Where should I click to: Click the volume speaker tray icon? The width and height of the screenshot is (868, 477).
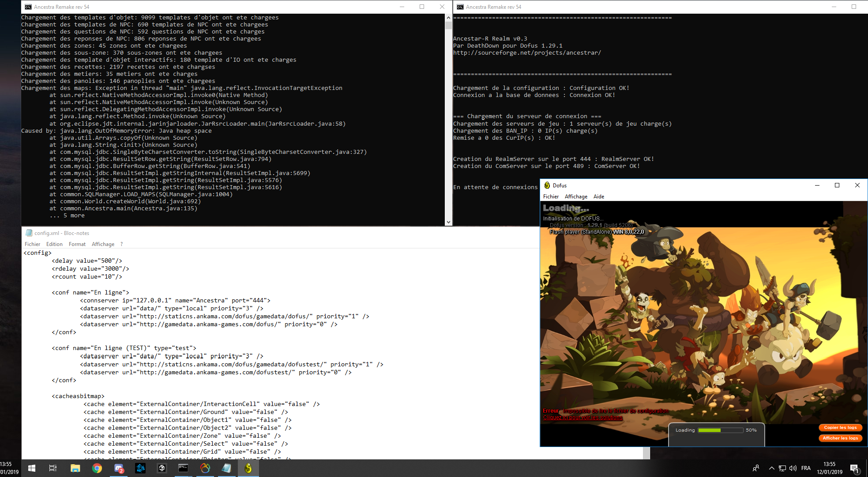(x=793, y=468)
